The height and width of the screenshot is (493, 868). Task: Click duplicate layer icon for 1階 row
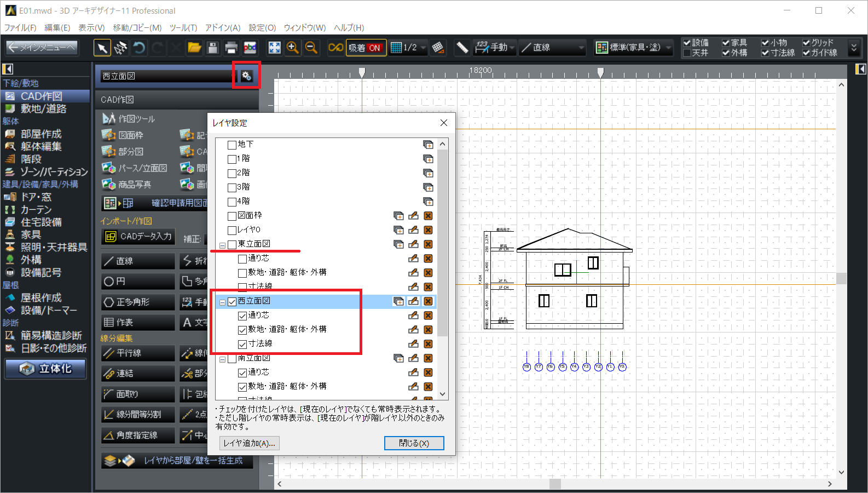[428, 159]
